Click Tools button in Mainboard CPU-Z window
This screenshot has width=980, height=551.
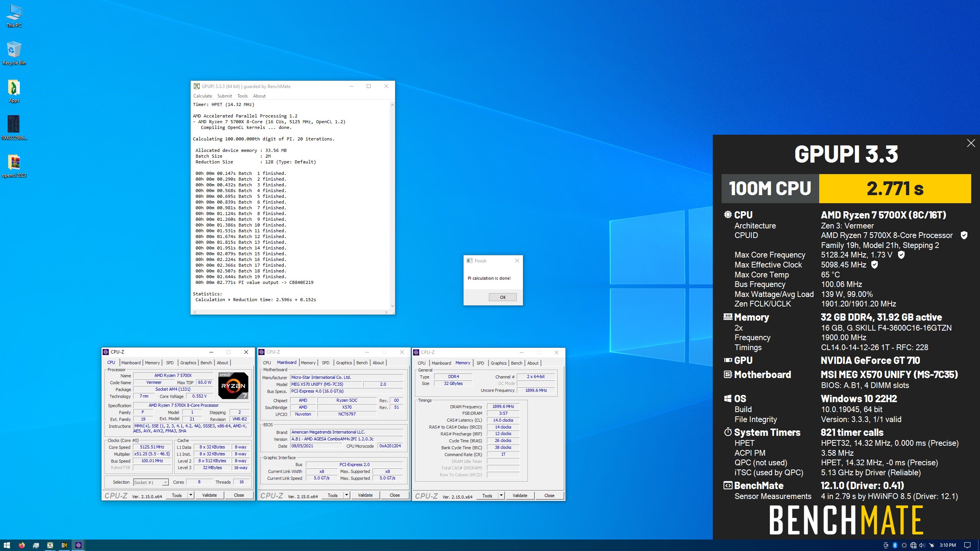pos(333,495)
